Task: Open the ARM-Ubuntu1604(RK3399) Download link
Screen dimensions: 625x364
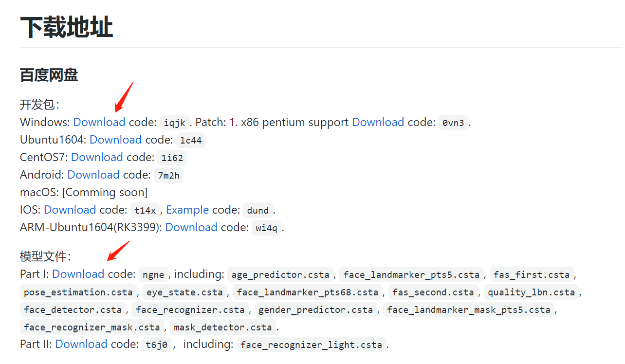Action: [x=191, y=228]
